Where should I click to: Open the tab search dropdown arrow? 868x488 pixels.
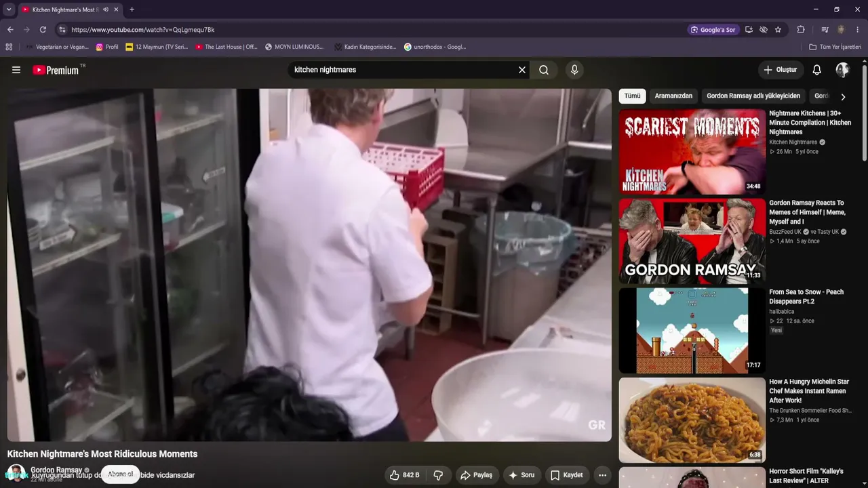(9, 9)
